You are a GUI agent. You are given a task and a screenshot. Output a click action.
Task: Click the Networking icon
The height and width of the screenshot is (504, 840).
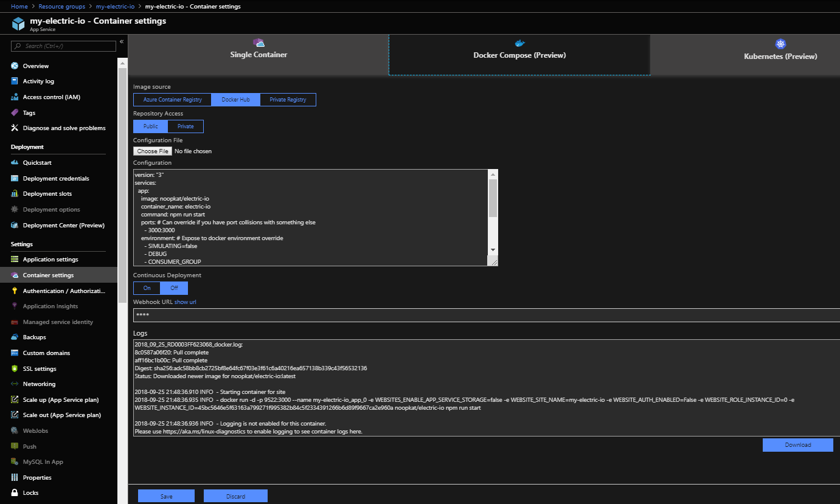(15, 384)
